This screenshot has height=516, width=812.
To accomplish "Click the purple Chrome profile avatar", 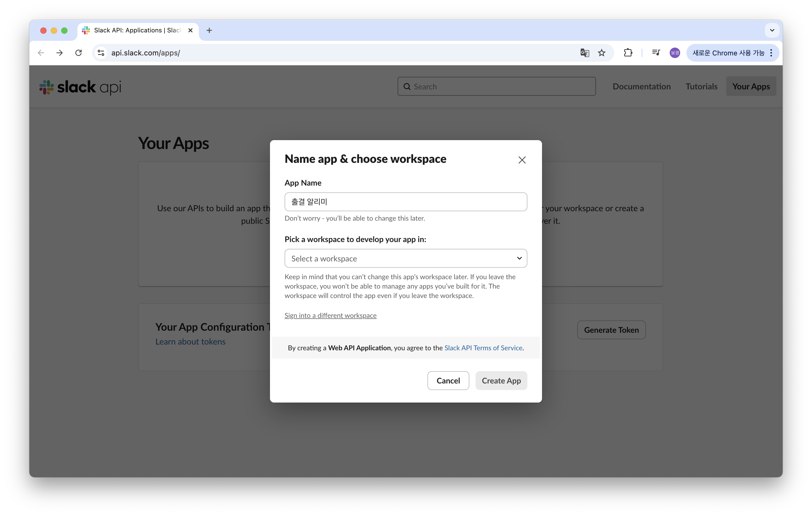I will tap(674, 53).
